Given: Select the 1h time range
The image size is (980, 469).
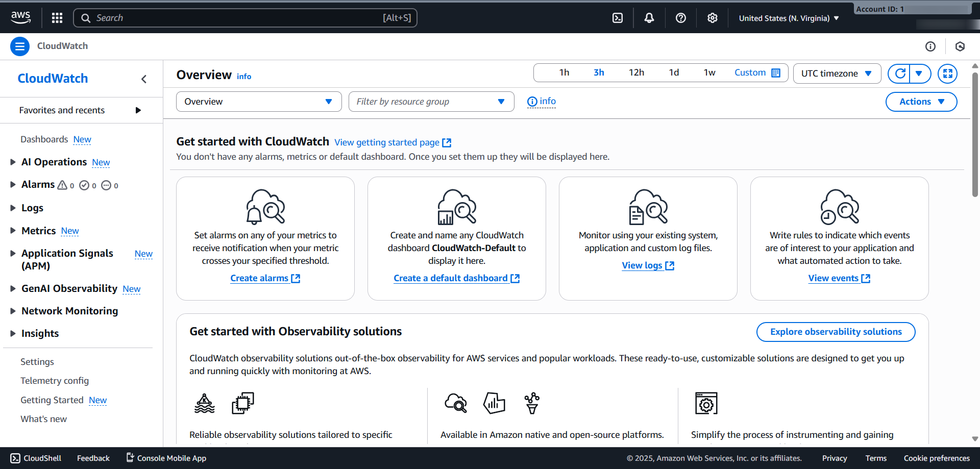Looking at the screenshot, I should (x=564, y=72).
